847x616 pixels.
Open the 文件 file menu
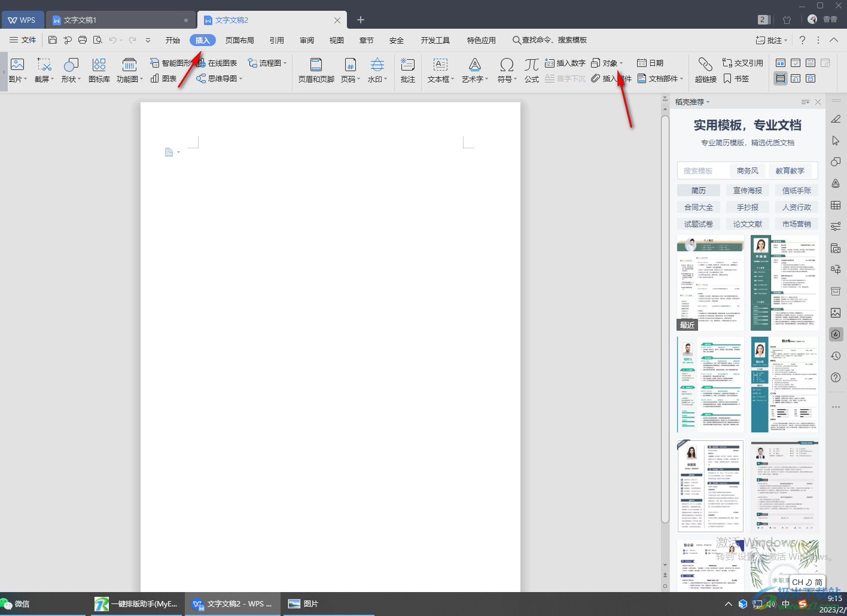pos(23,40)
